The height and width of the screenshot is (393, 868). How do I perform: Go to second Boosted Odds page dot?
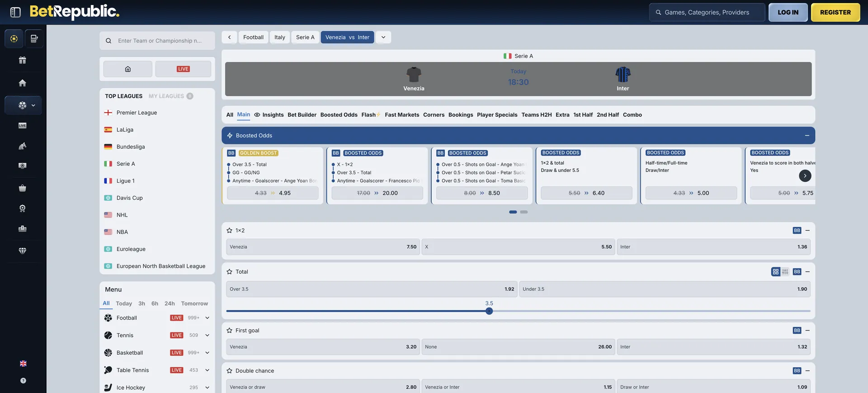click(x=524, y=212)
